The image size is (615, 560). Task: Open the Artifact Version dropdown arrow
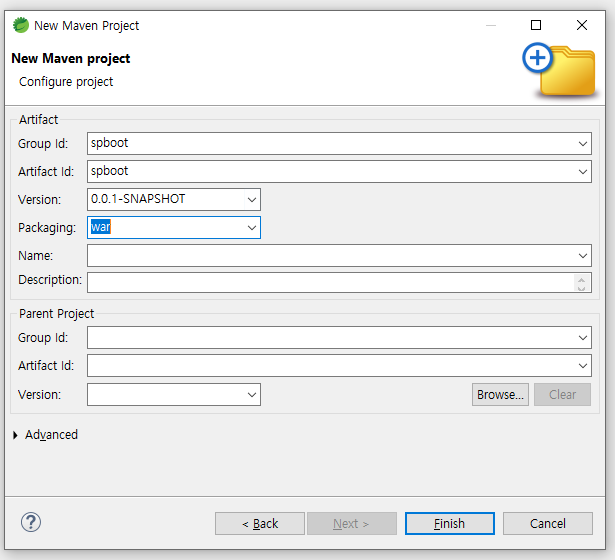tap(252, 200)
